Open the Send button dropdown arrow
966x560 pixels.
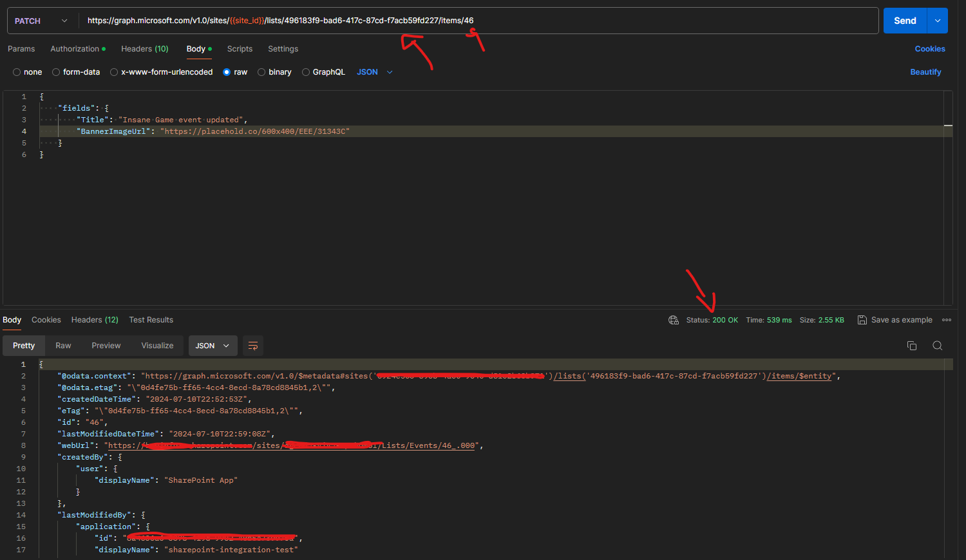(938, 21)
